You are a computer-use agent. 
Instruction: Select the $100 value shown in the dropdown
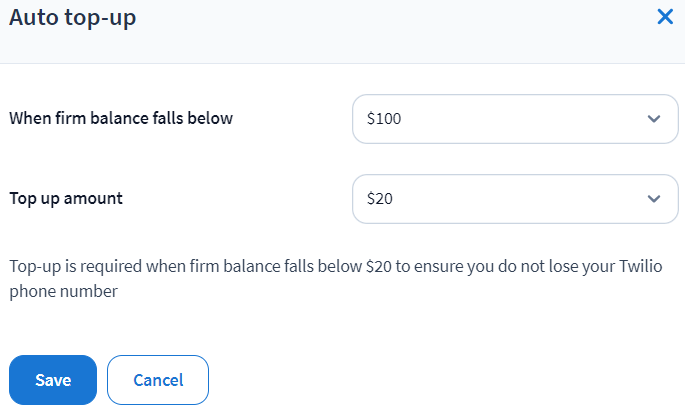[384, 119]
